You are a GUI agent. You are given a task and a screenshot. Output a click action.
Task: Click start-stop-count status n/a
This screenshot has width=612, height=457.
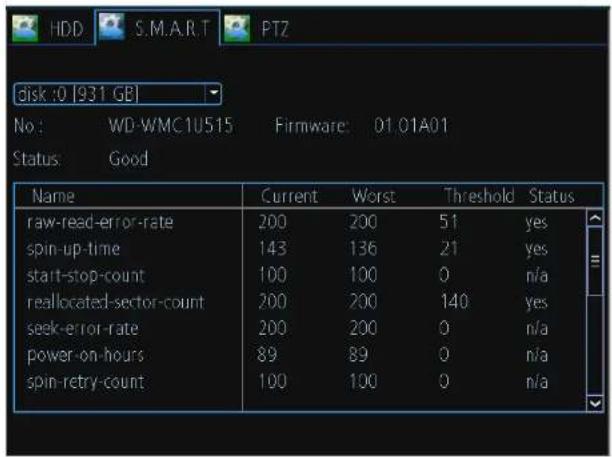point(537,276)
